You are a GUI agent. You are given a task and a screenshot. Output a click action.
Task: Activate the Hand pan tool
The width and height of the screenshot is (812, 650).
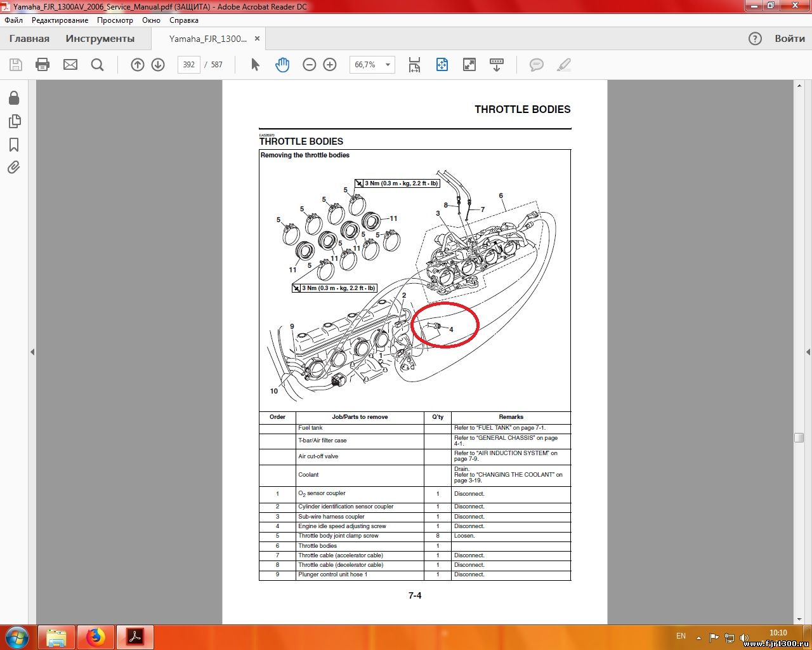click(282, 65)
